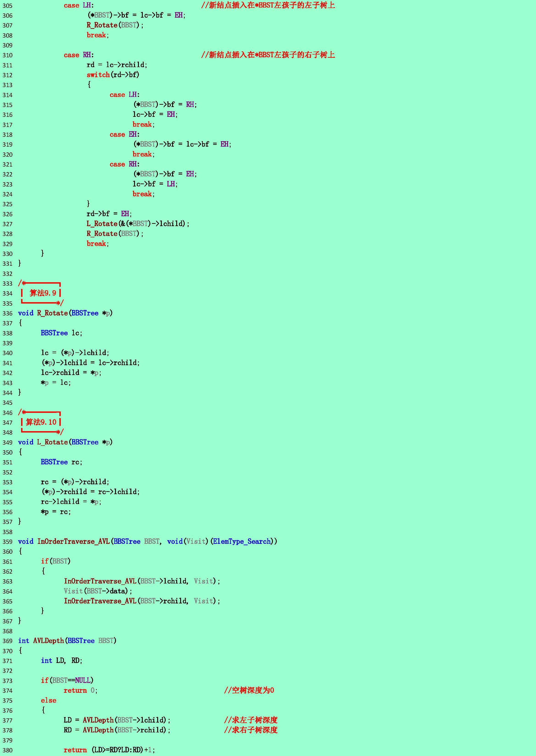Click 'rd = lc->rchild;' on line 311
Screen dimensions: 536x756
pos(117,65)
